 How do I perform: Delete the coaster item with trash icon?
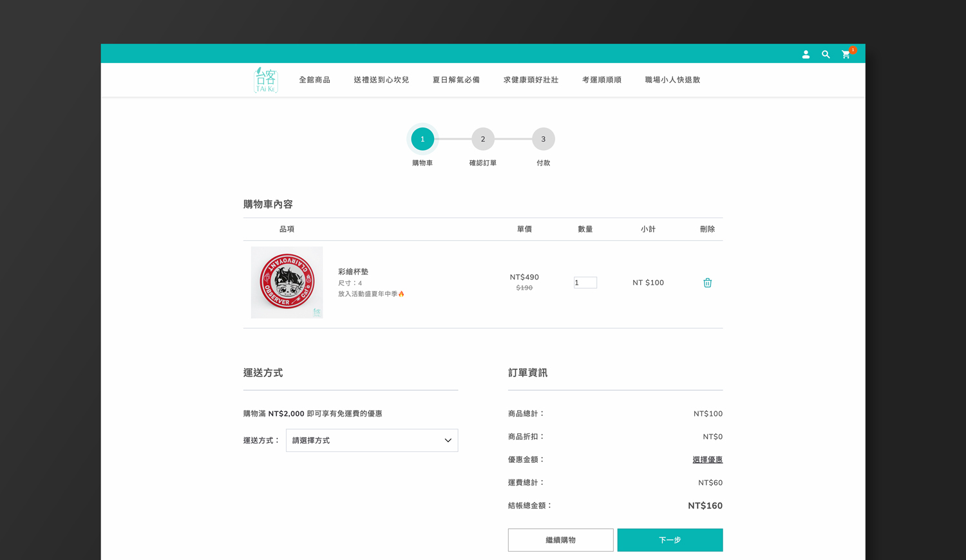pos(707,283)
